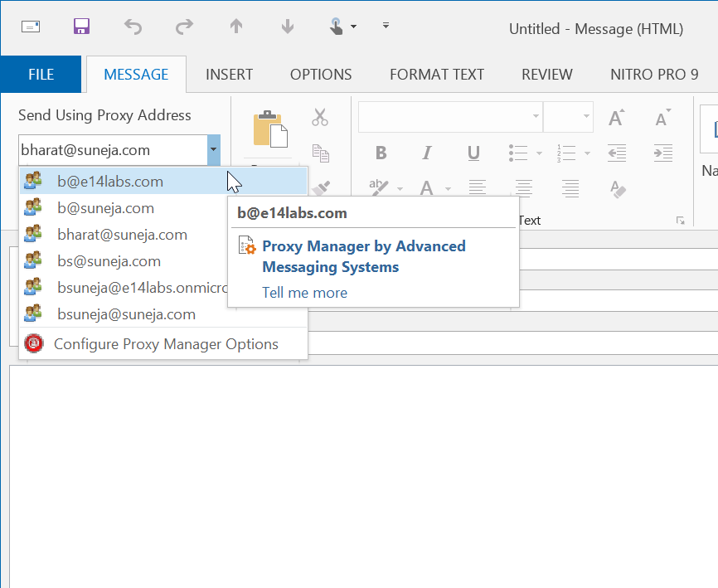Click the Format Painter brush icon
The image size is (718, 588).
[x=321, y=187]
